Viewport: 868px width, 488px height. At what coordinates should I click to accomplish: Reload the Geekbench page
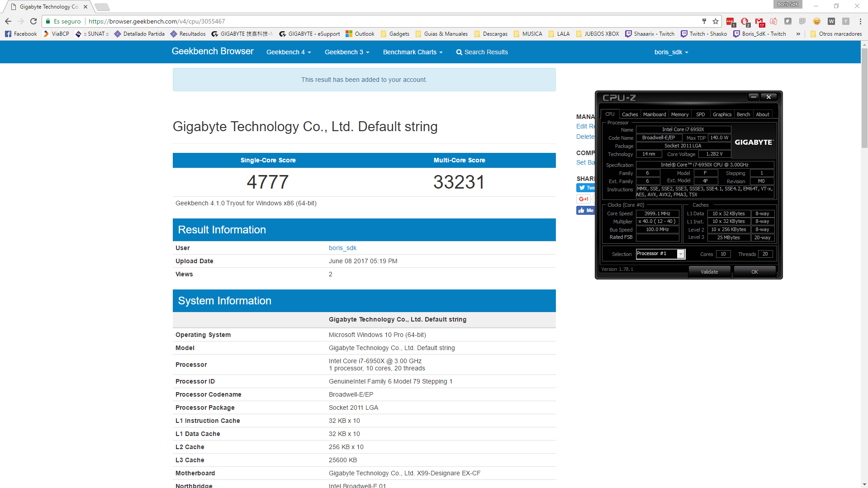click(x=33, y=21)
